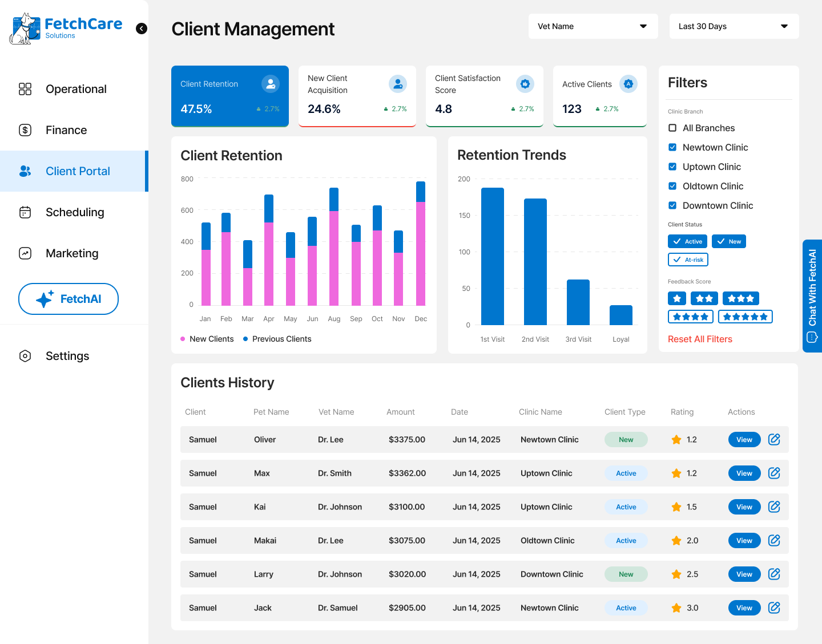Check the All Branches checkbox

tap(672, 128)
